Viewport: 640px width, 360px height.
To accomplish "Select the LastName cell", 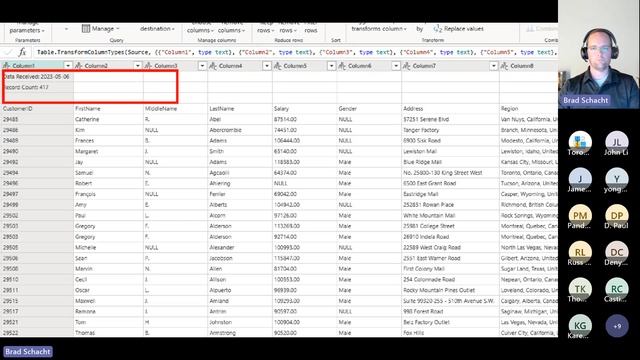I will click(x=240, y=109).
